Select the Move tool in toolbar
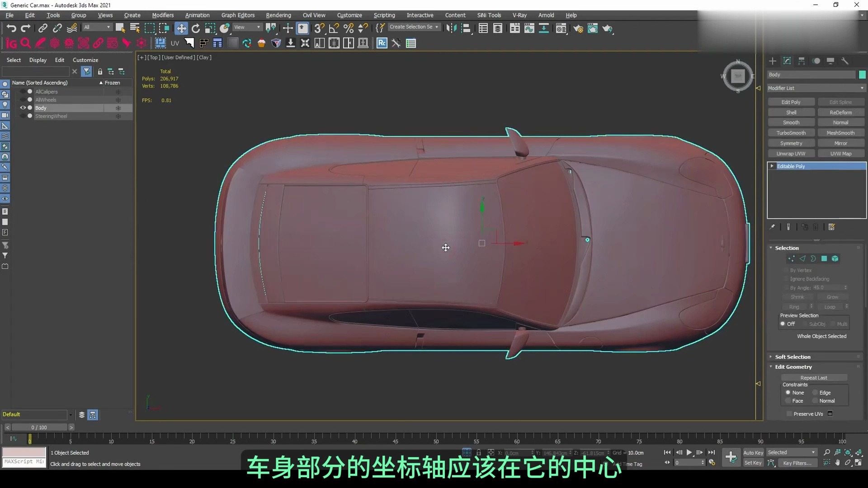868x488 pixels. pos(181,28)
